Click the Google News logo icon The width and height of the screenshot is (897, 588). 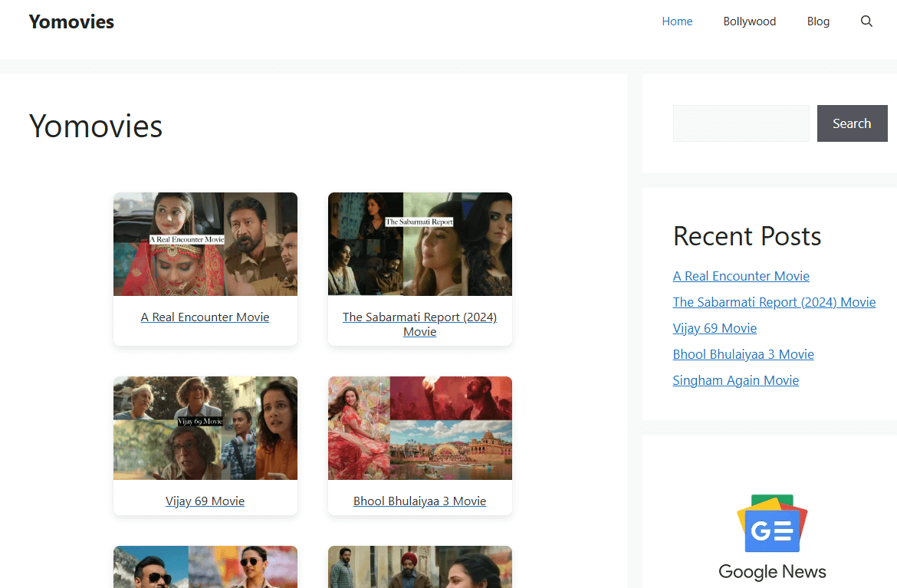point(772,524)
